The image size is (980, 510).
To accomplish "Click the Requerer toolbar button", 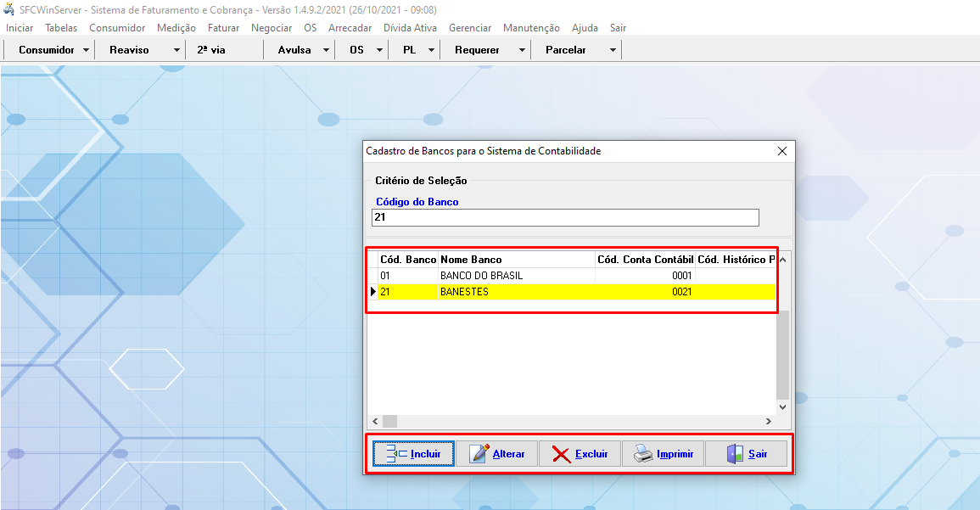I will click(x=477, y=50).
